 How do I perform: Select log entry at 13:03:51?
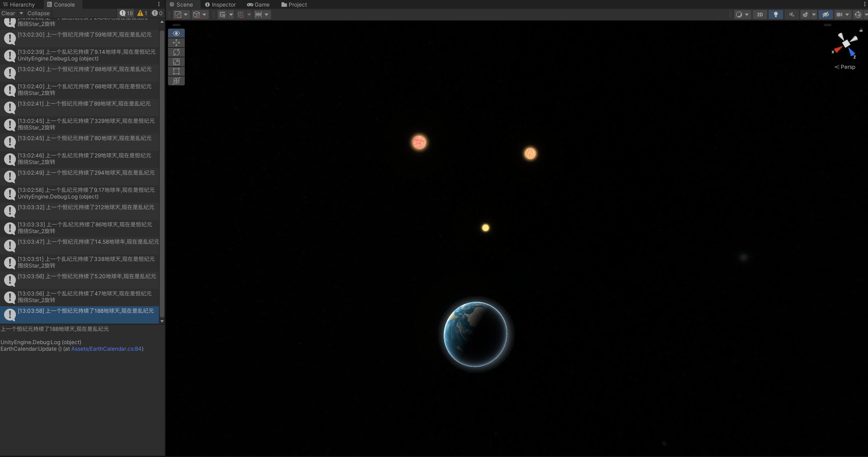79,262
